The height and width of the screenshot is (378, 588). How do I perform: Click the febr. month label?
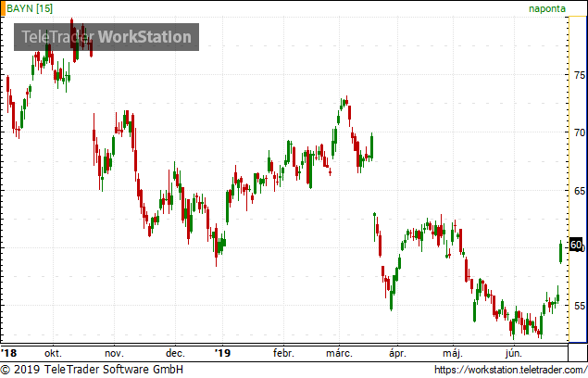point(283,353)
